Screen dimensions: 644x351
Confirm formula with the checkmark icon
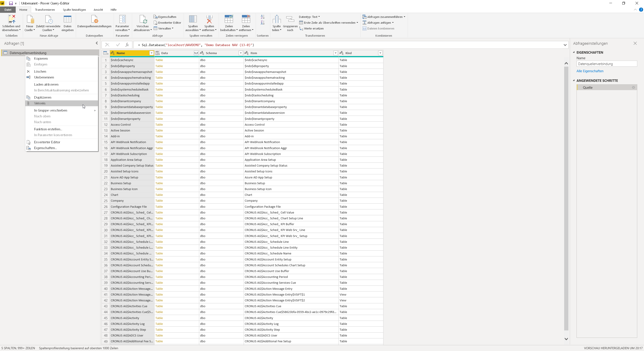tap(118, 45)
